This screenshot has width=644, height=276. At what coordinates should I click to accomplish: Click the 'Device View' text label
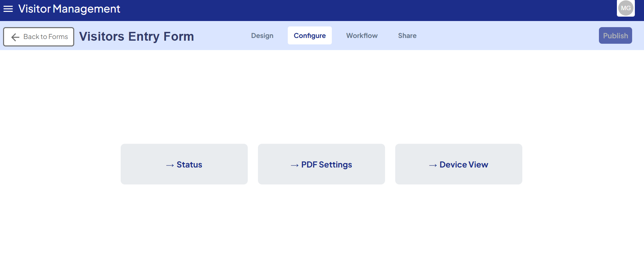464,164
